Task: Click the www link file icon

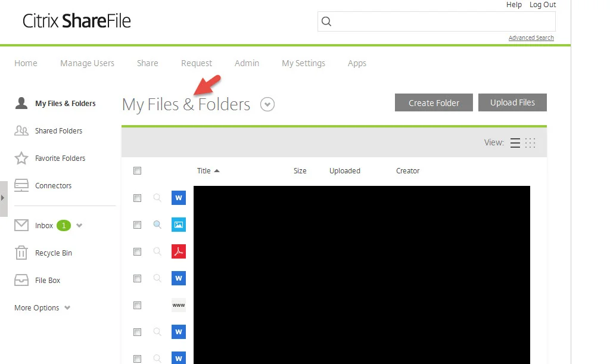Action: tap(179, 305)
